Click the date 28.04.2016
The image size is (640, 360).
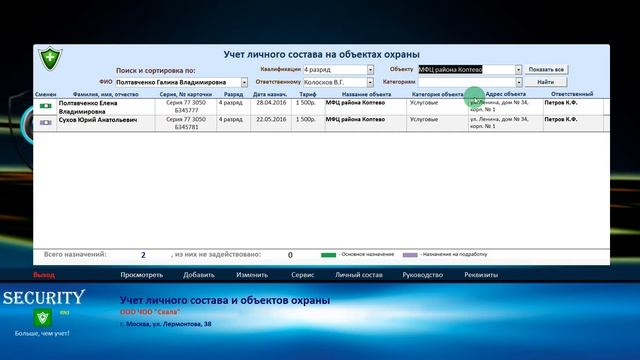pyautogui.click(x=271, y=103)
